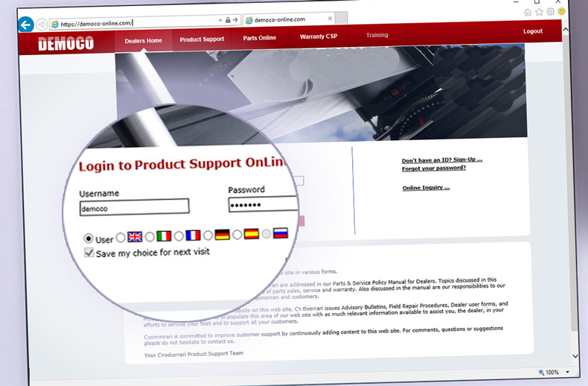The height and width of the screenshot is (386, 588).
Task: Open the zoom level dropdown arrow
Action: 568,372
